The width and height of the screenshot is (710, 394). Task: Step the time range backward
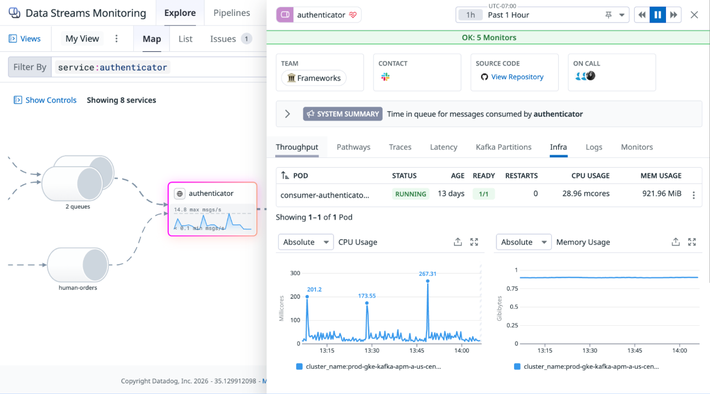tap(642, 15)
